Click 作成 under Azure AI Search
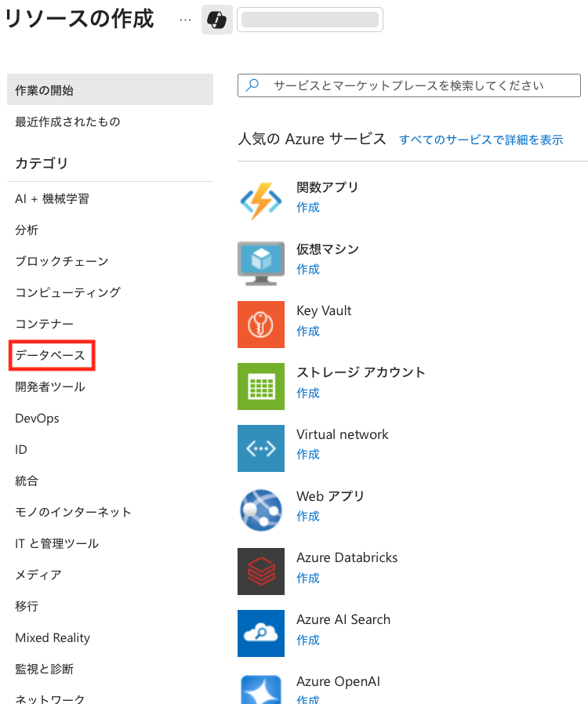 (308, 640)
